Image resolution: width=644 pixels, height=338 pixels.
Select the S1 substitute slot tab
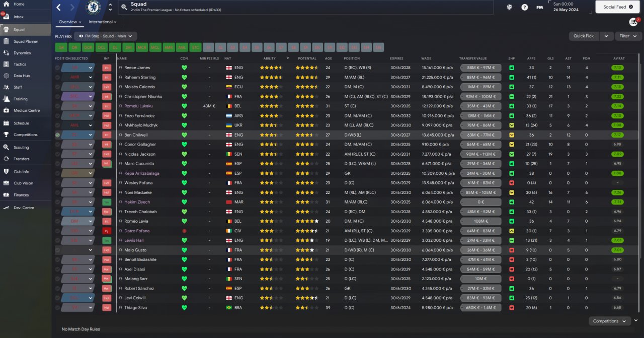[209, 47]
